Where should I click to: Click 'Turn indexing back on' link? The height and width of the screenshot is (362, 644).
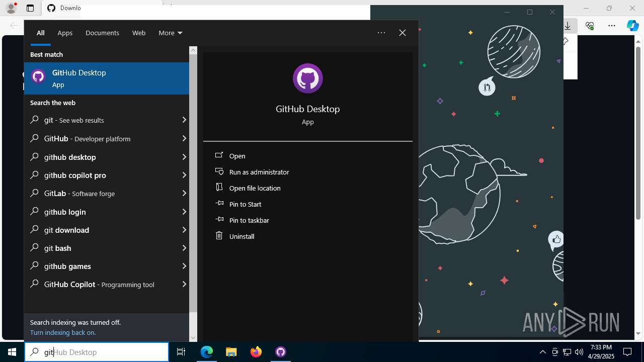tap(63, 332)
